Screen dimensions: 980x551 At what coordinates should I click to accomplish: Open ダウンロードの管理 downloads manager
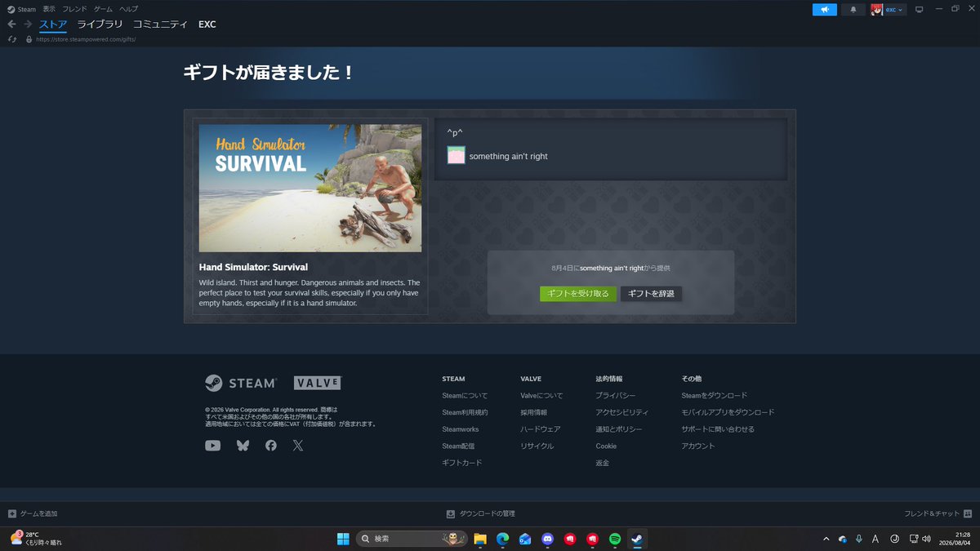[x=480, y=513]
